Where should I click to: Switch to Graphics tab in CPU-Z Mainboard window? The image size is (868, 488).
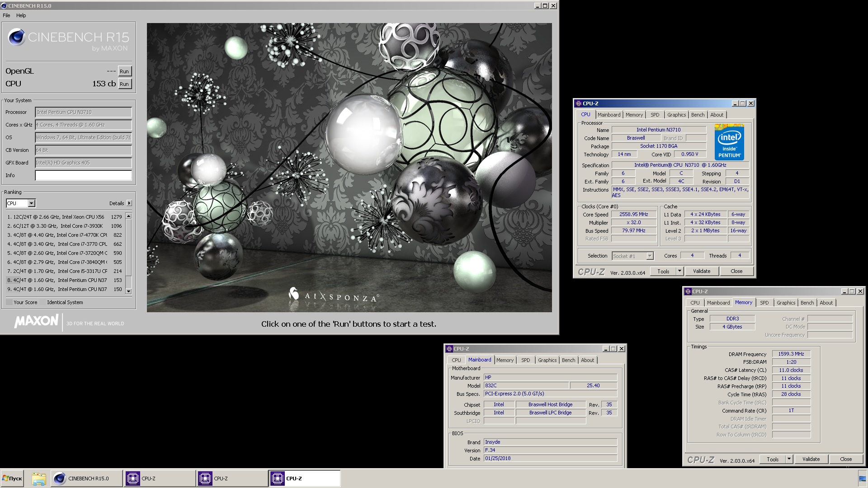[x=547, y=360]
